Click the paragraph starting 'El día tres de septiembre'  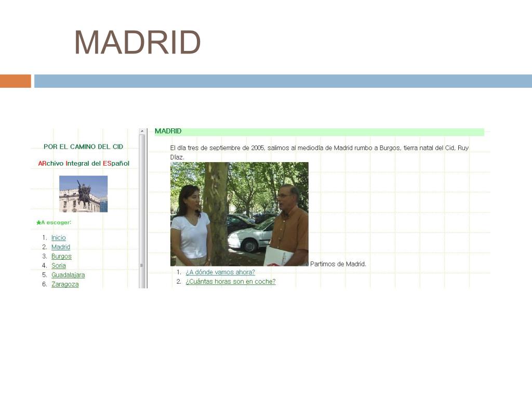click(320, 152)
